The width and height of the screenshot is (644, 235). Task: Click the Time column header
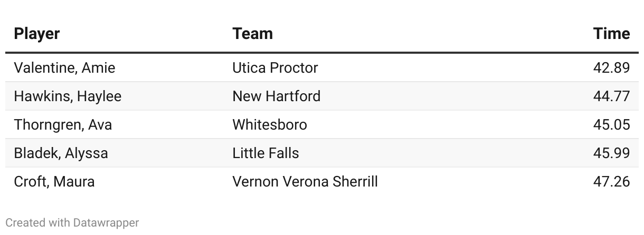click(611, 34)
